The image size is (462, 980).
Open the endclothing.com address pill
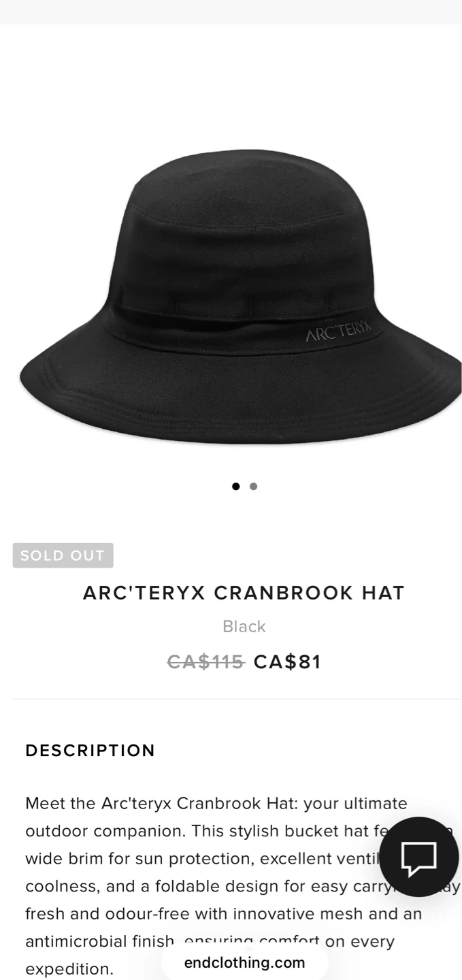pyautogui.click(x=244, y=962)
